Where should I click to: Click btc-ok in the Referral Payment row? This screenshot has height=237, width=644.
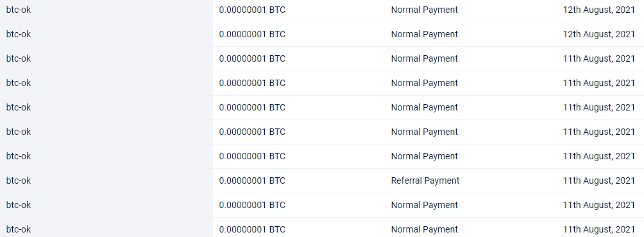pos(19,180)
